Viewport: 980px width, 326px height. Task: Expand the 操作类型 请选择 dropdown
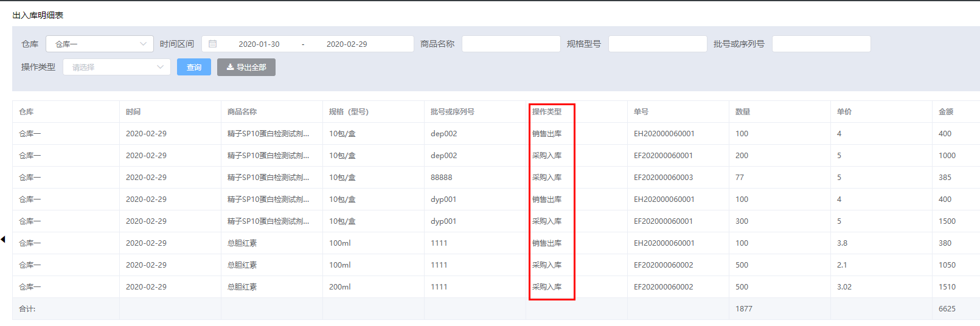coord(116,68)
